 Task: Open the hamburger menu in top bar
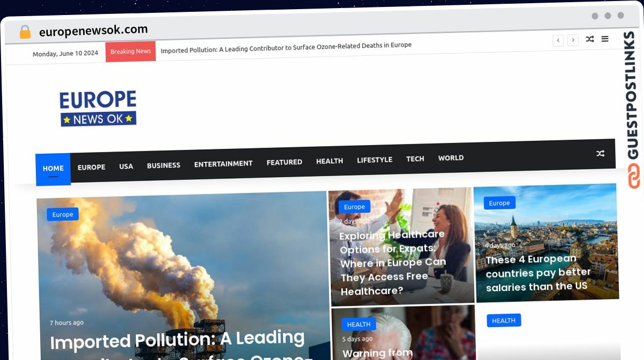(x=605, y=39)
